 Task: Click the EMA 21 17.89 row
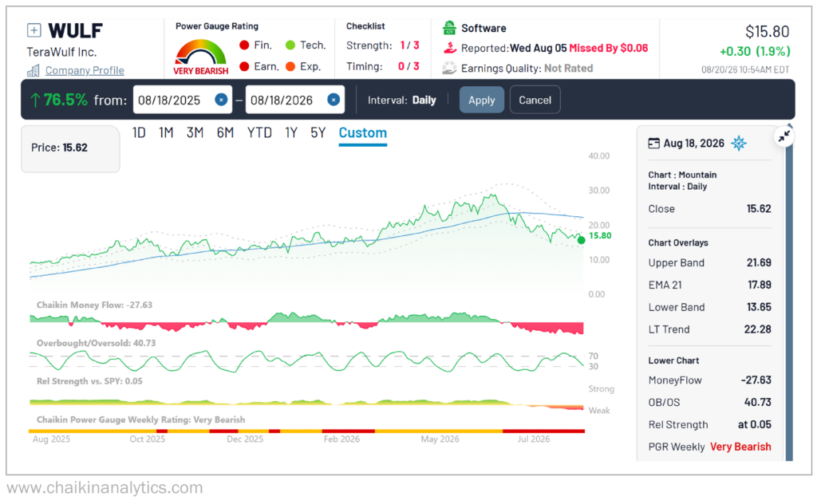pos(709,285)
